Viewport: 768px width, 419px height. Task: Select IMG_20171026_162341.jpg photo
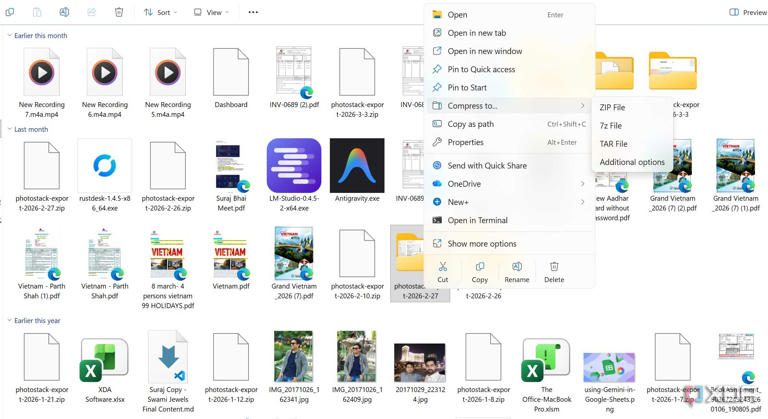[x=294, y=368]
